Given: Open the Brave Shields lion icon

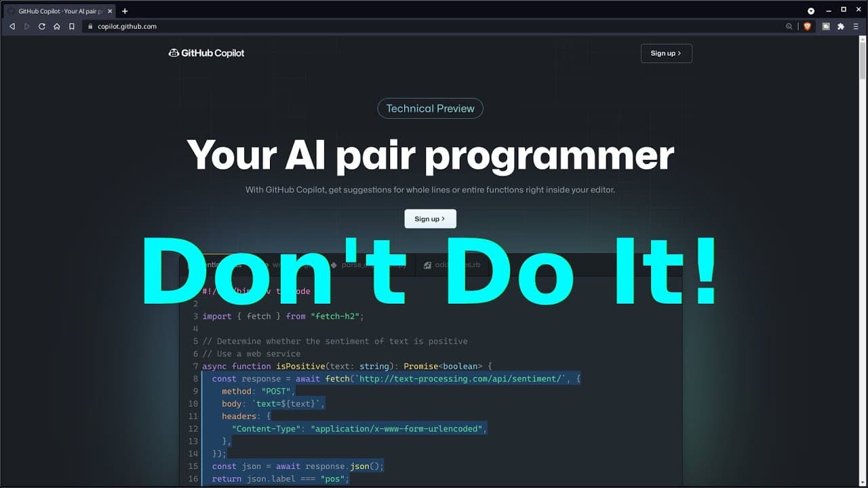Looking at the screenshot, I should [808, 26].
